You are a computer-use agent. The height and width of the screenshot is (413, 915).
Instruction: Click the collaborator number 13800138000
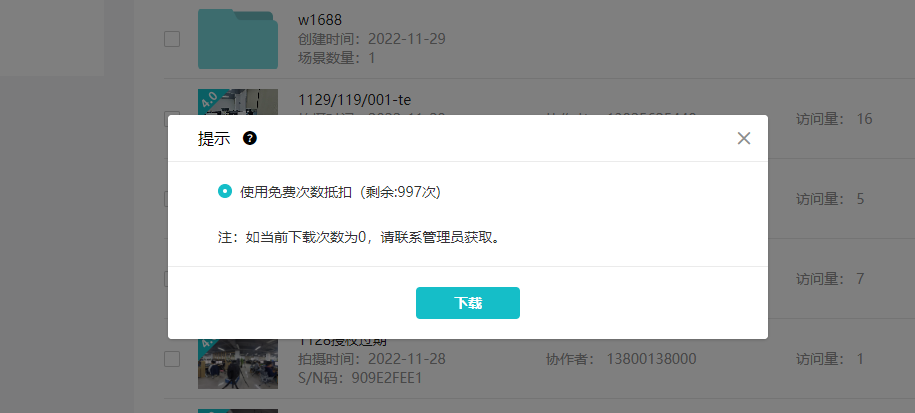click(651, 359)
